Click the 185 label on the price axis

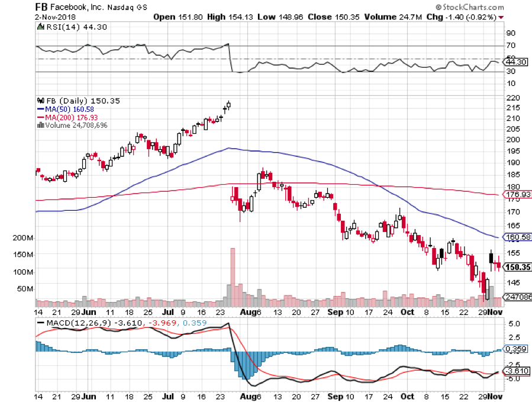pyautogui.click(x=513, y=175)
